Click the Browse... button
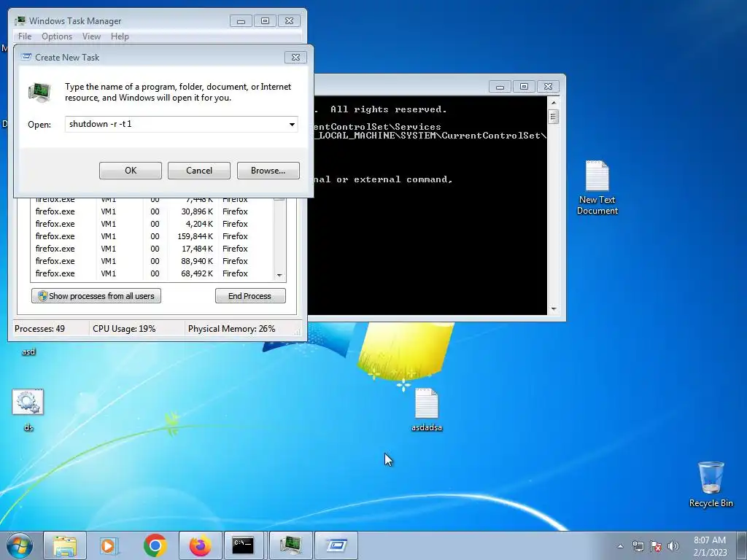This screenshot has width=747, height=560. pyautogui.click(x=268, y=171)
